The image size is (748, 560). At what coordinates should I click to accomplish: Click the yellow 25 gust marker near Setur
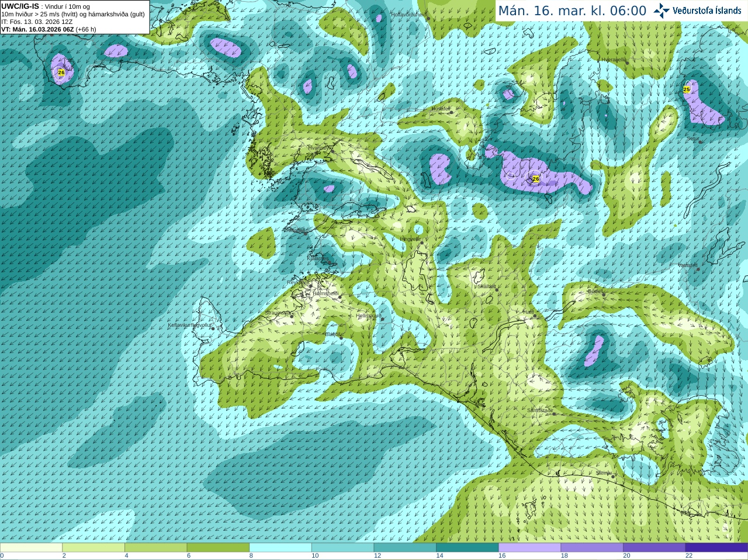[687, 89]
